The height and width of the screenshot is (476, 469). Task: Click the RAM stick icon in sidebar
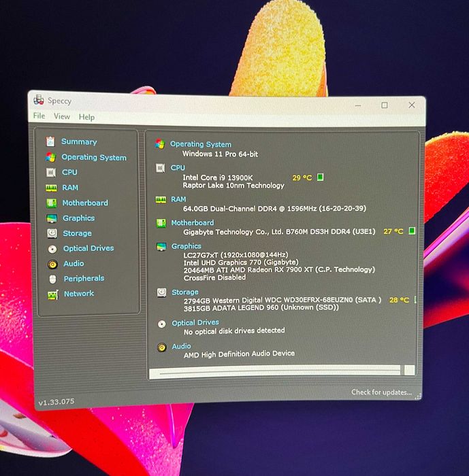(x=51, y=188)
